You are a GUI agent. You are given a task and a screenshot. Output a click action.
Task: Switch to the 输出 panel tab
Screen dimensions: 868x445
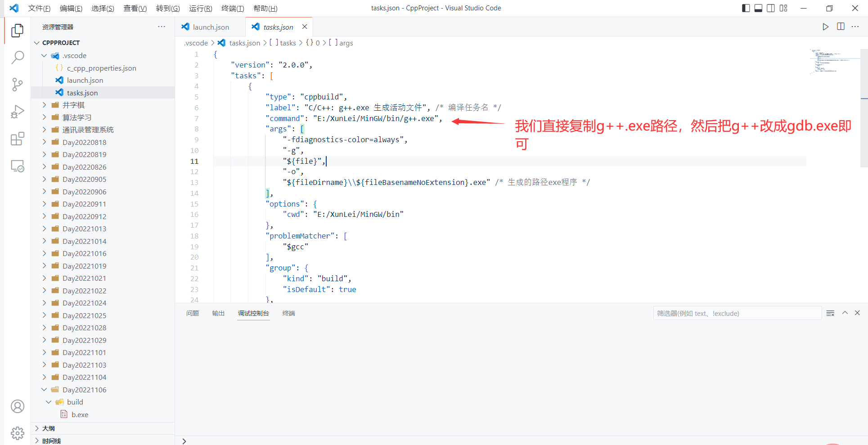(x=218, y=313)
